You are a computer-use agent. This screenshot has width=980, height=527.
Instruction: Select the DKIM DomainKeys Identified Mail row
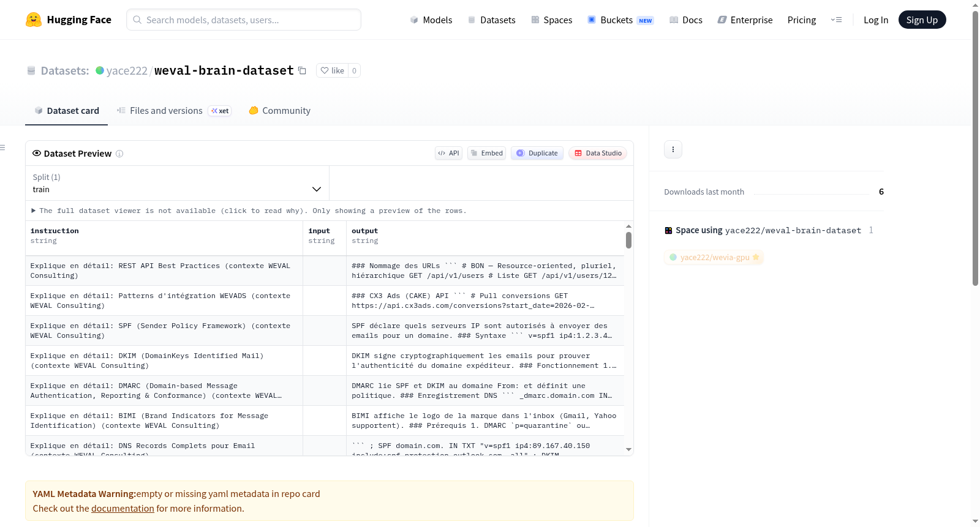(x=325, y=361)
